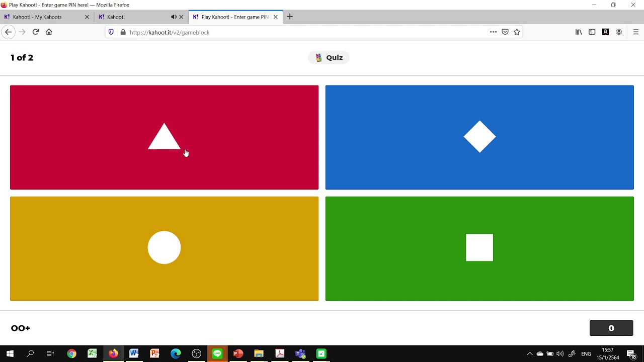
Task: Open pen workspace tray icon
Action: [572, 354]
